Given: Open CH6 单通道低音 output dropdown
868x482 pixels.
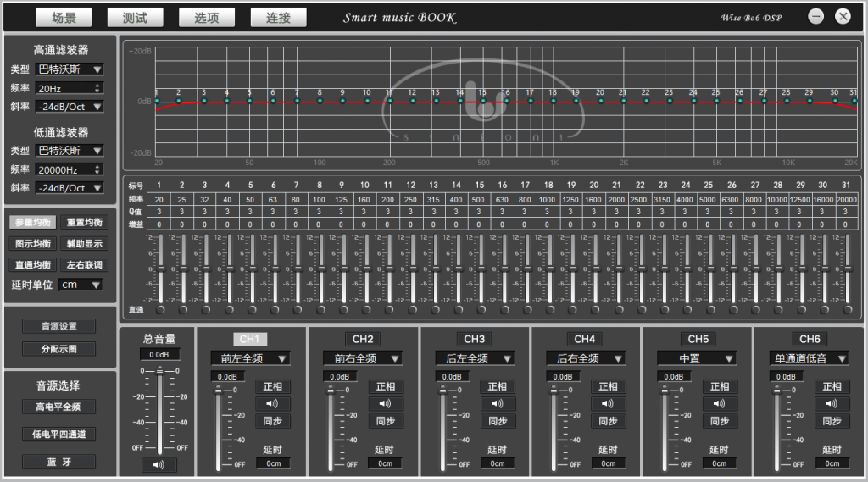Looking at the screenshot, I should [x=810, y=358].
